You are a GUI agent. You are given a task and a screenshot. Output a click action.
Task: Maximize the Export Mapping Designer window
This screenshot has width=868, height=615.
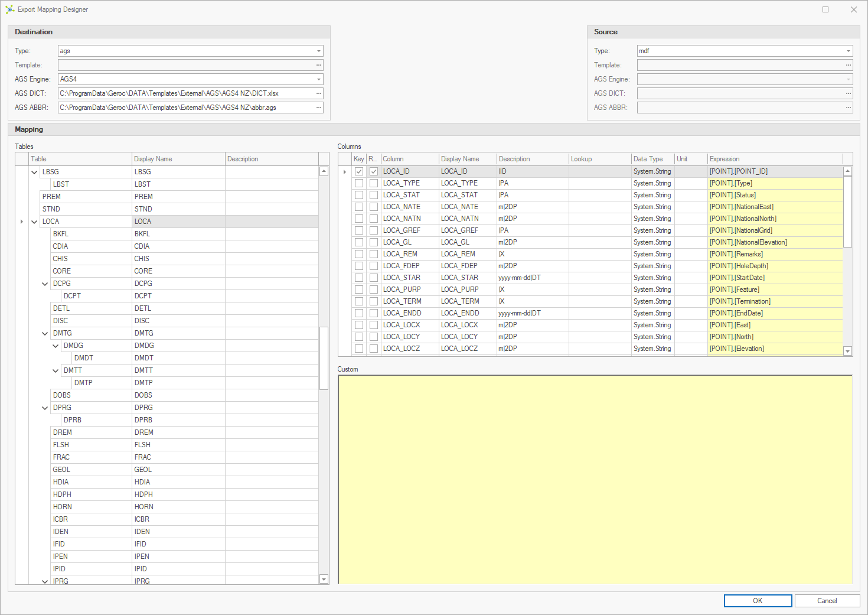tap(825, 9)
